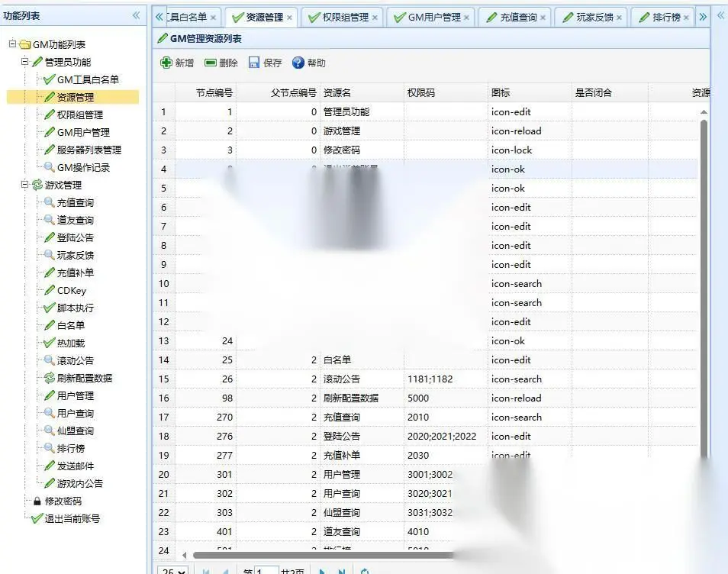Open 热加载 in tree
The image size is (728, 574).
[70, 343]
